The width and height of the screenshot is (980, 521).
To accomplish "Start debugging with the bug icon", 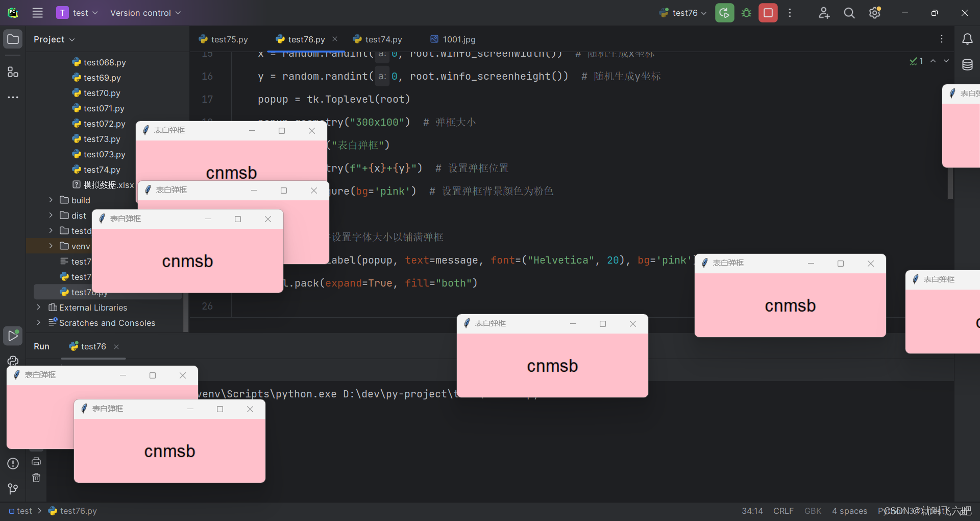I will pos(746,13).
